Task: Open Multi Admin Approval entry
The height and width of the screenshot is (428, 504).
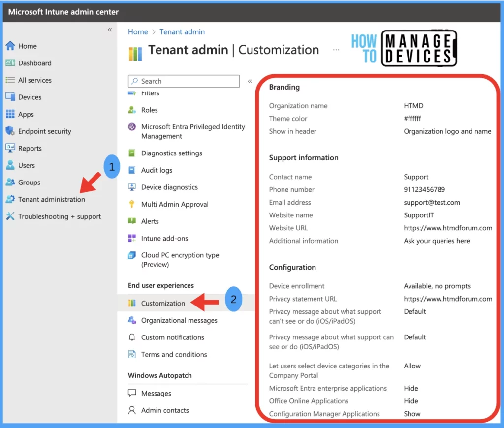Action: coord(175,204)
